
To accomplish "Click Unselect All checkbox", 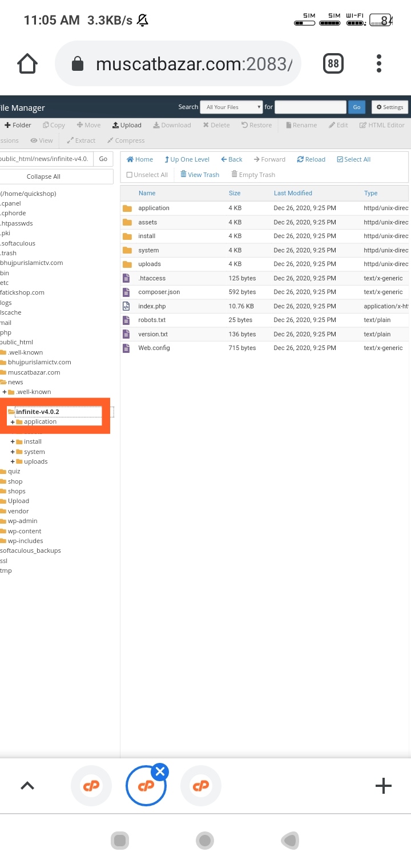I will pyautogui.click(x=147, y=175).
